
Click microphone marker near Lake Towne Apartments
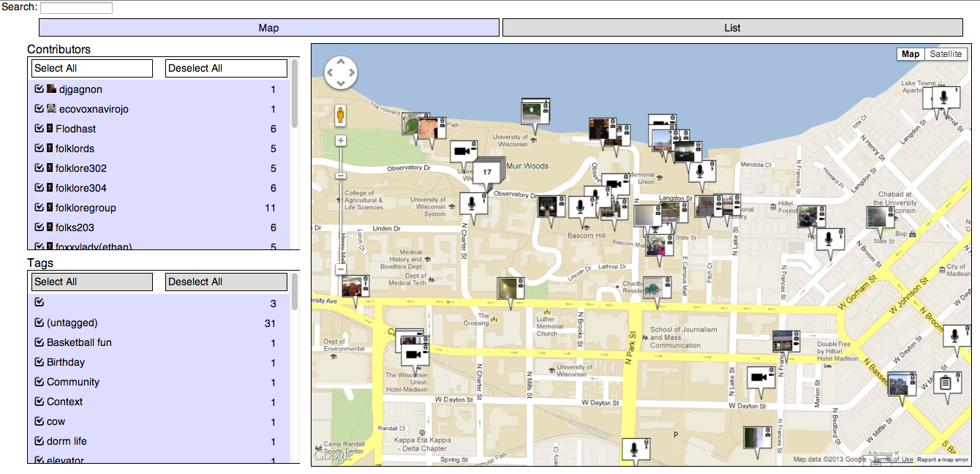pos(944,97)
